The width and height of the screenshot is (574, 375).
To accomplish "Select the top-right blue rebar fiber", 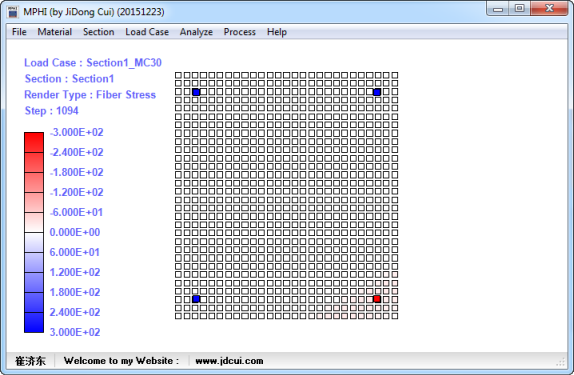I will [377, 92].
